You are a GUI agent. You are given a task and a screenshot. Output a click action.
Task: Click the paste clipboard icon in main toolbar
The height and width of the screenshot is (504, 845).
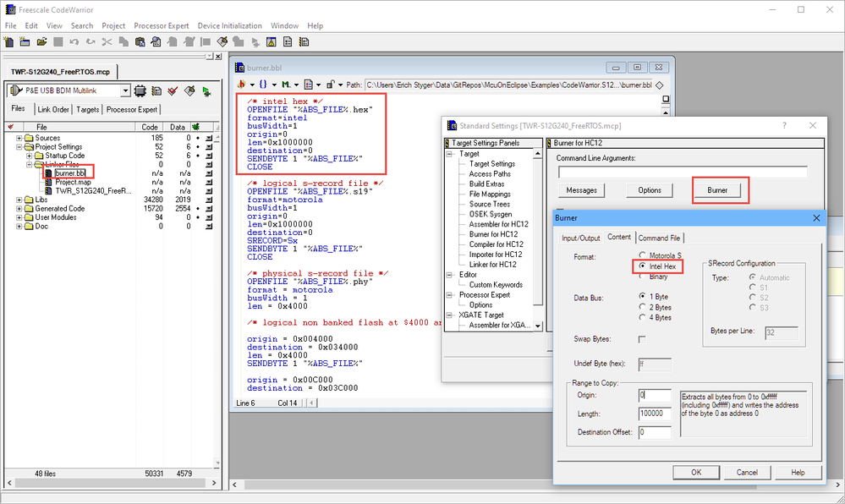click(x=139, y=41)
